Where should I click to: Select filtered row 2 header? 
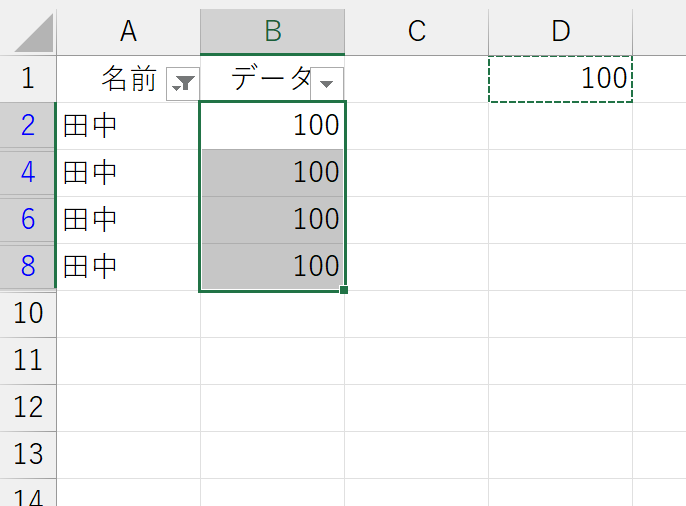click(28, 126)
